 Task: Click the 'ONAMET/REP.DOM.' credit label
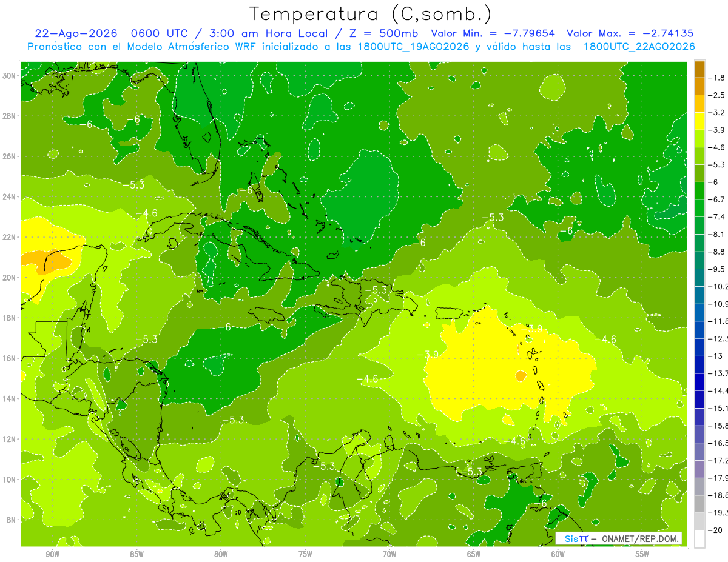click(x=641, y=538)
